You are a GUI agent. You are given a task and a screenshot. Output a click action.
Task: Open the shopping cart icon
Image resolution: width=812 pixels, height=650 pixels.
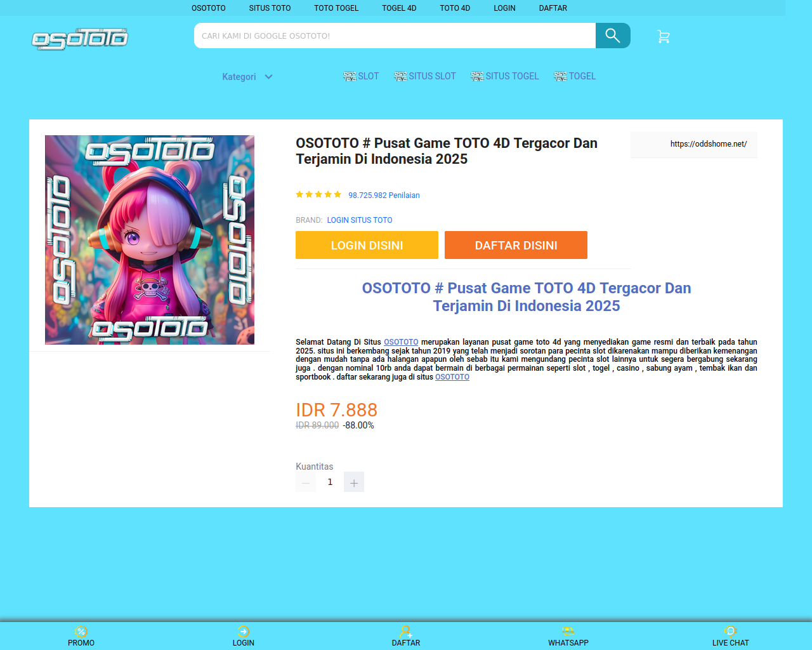(664, 37)
